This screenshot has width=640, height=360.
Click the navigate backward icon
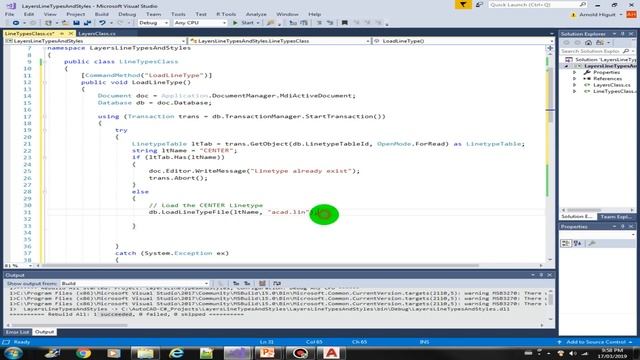pyautogui.click(x=16, y=23)
